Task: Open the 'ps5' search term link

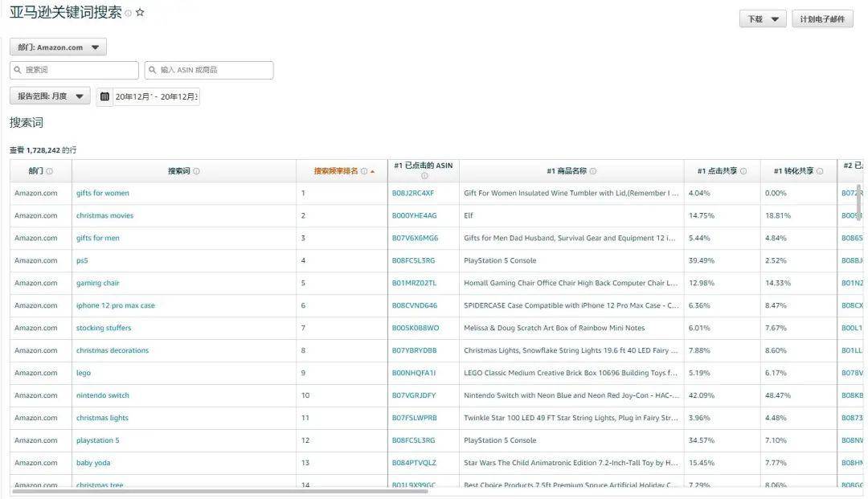Action: coord(82,260)
